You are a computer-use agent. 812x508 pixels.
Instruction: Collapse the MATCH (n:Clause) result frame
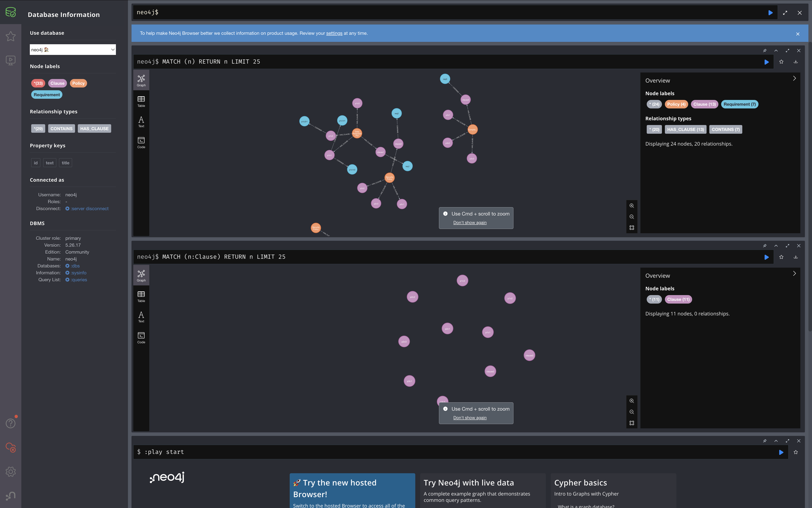tap(776, 246)
